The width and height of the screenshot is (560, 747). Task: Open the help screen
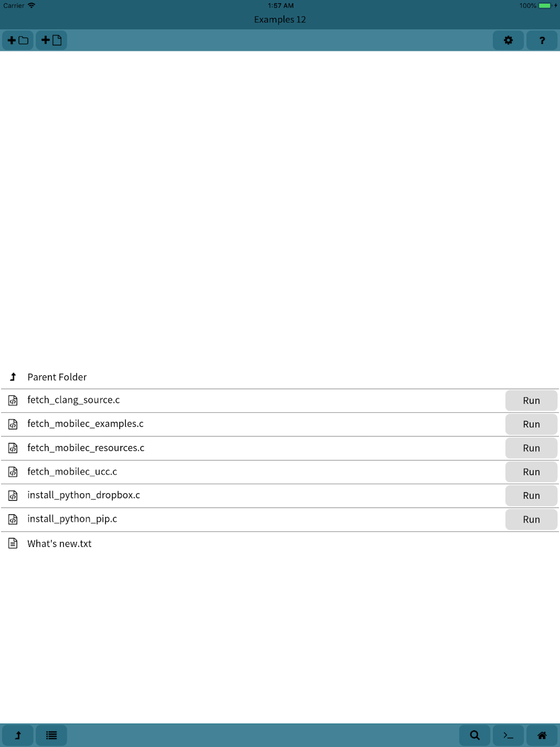click(x=541, y=40)
